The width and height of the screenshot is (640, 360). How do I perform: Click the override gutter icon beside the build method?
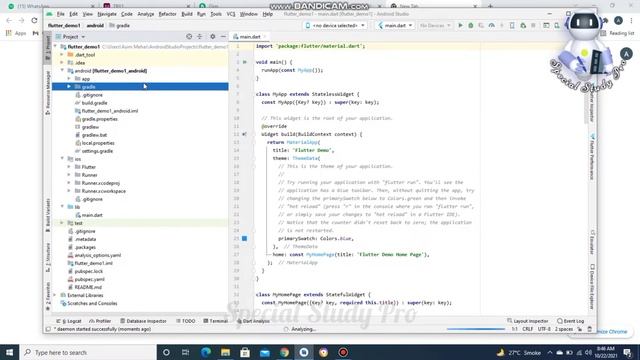244,134
